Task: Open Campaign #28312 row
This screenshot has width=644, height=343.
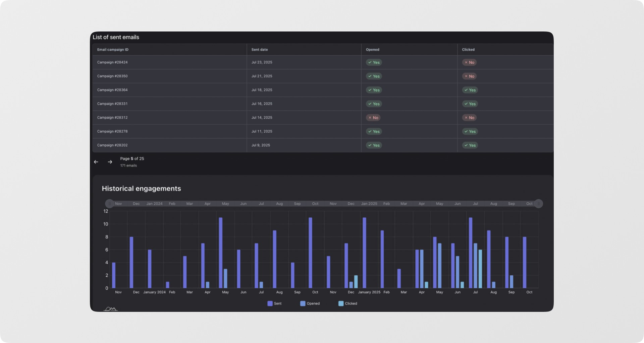Action: (x=323, y=118)
